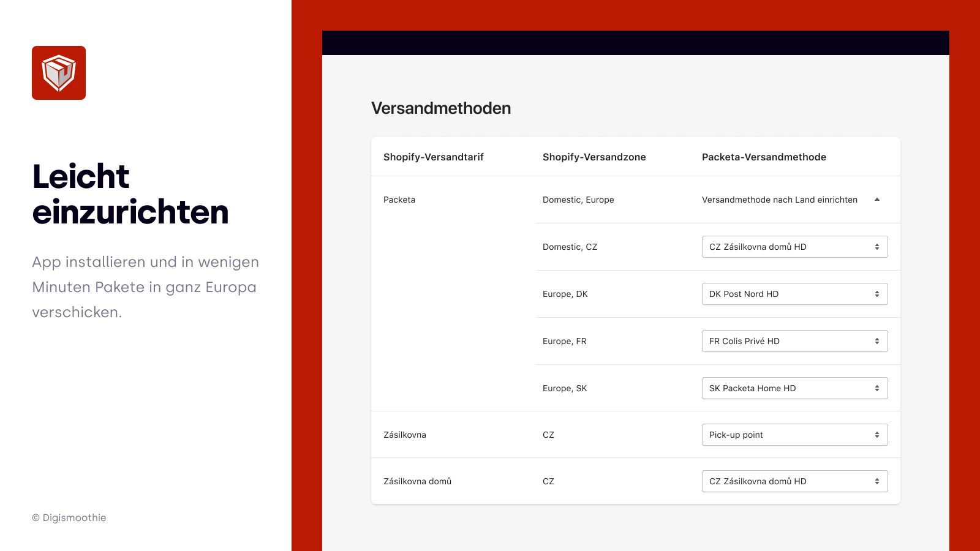Select the 'Packeta' shipping rate cell
The image size is (980, 551).
[x=399, y=200]
